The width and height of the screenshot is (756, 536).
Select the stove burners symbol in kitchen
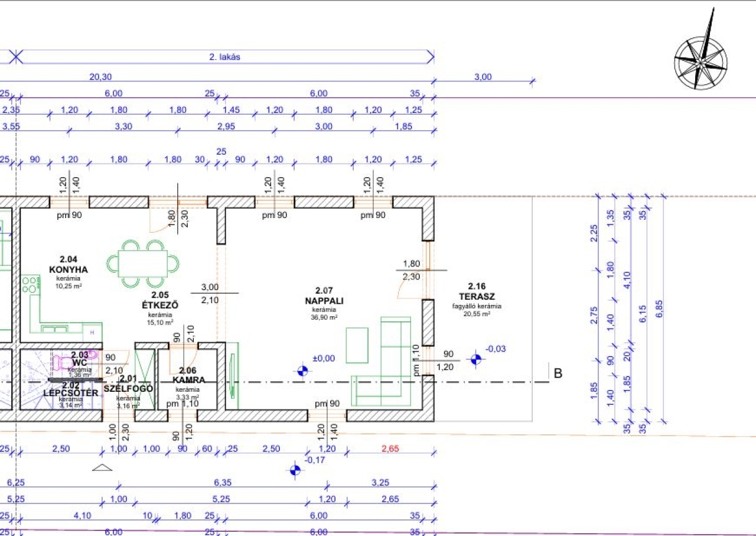pyautogui.click(x=29, y=285)
